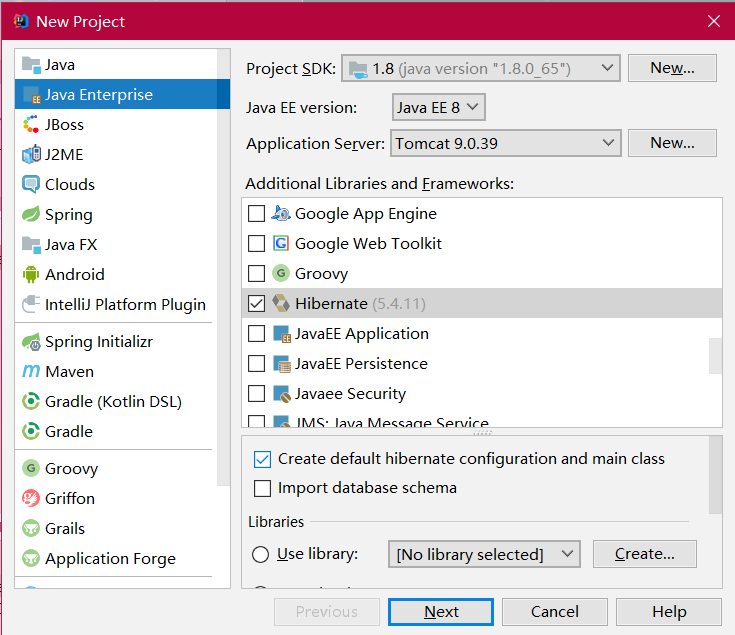Select Maven project type label
The image size is (735, 635).
[x=69, y=372]
